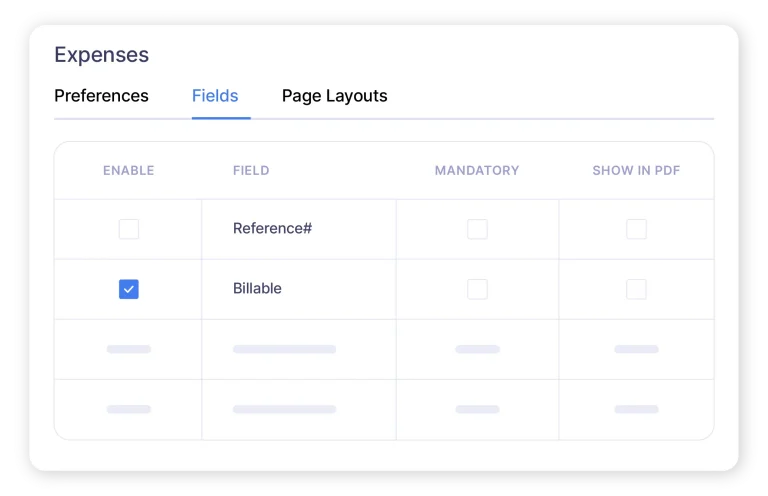This screenshot has width=768, height=496.
Task: Click the Mandatory column header
Action: pyautogui.click(x=477, y=171)
